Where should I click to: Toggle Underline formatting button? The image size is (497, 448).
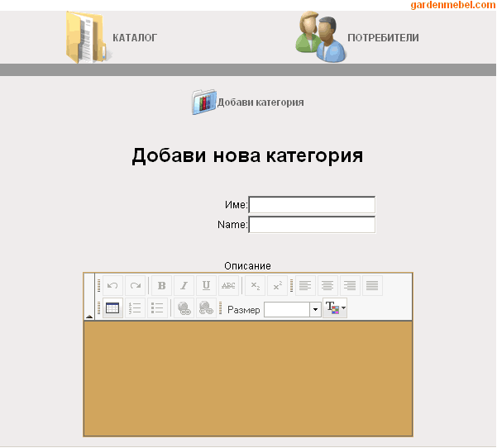point(206,285)
